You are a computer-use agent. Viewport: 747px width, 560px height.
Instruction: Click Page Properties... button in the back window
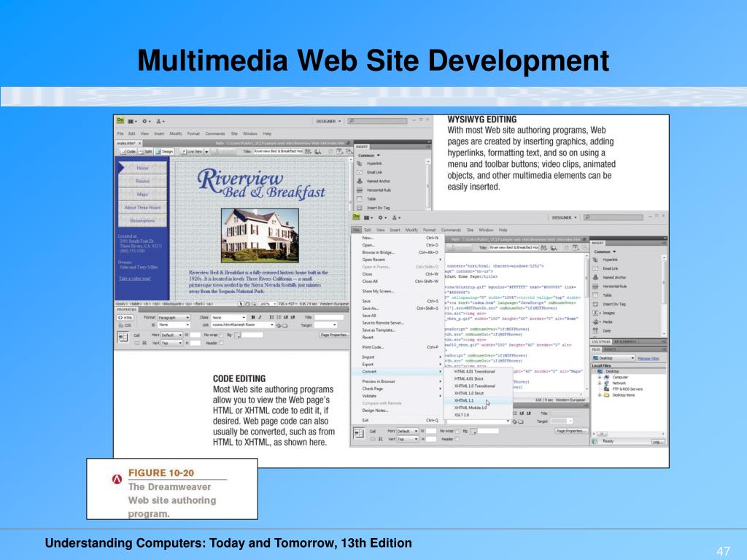334,335
